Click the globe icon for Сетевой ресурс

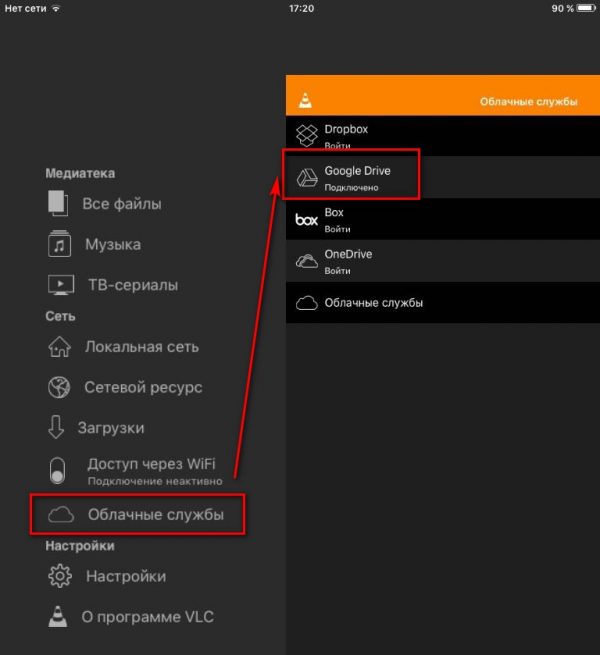point(60,387)
